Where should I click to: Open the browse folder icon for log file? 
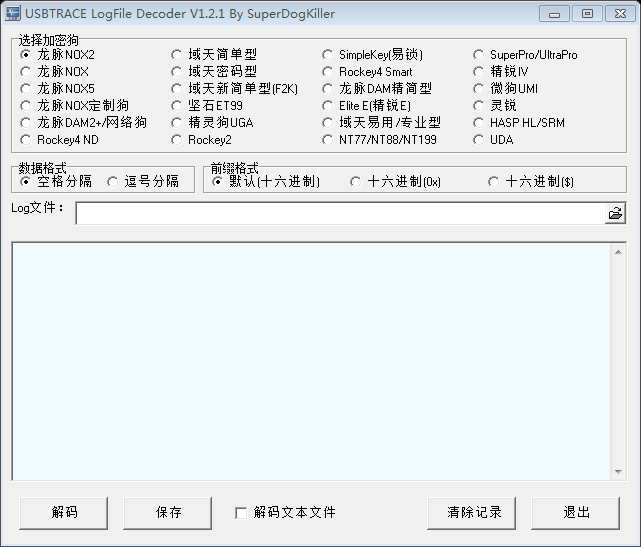[615, 213]
